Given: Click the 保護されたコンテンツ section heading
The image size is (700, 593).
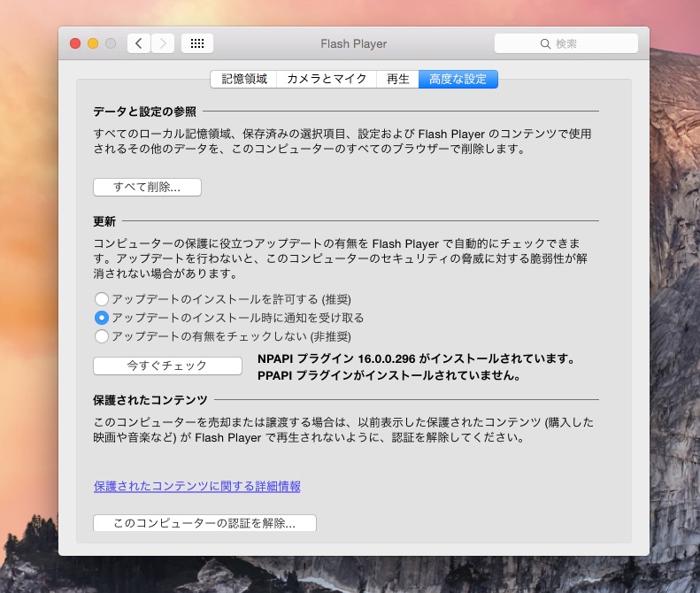Looking at the screenshot, I should (x=150, y=400).
